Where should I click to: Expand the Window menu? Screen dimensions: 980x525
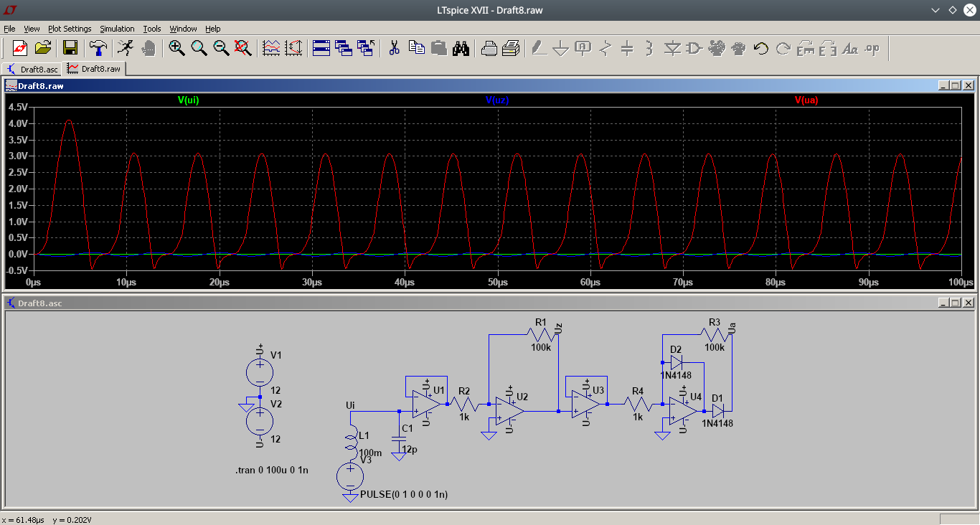183,29
